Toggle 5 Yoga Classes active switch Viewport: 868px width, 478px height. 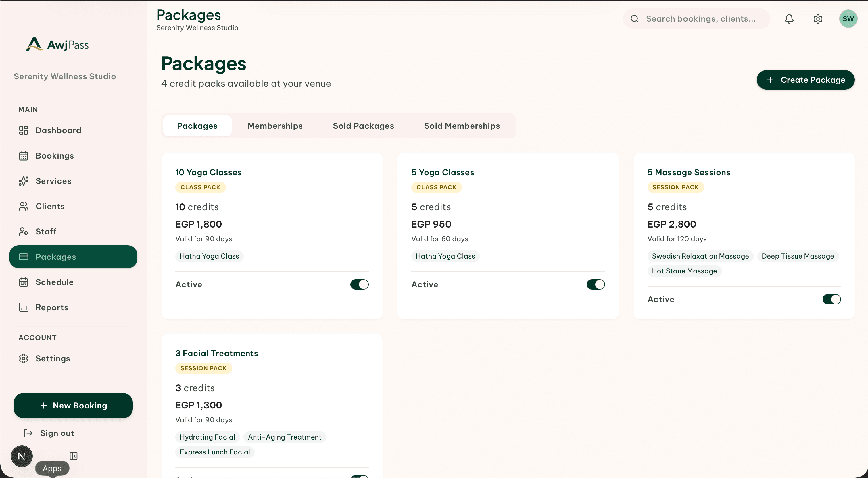(596, 284)
